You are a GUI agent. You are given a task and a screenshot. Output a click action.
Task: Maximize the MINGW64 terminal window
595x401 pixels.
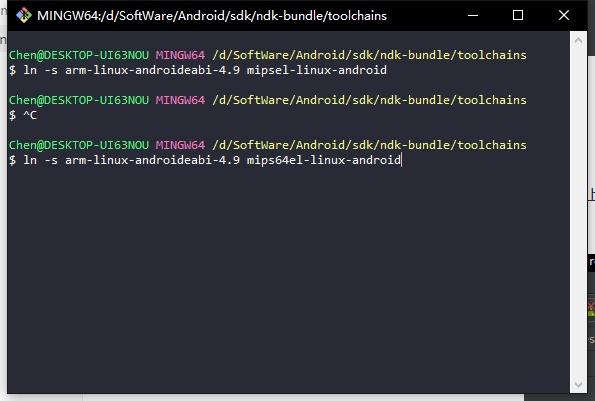(x=518, y=16)
